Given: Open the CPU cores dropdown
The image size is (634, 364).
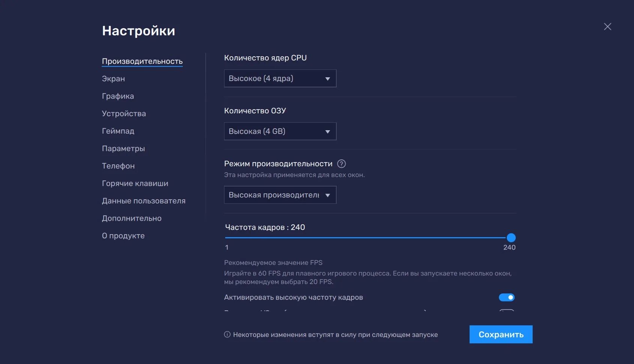Looking at the screenshot, I should pos(280,78).
